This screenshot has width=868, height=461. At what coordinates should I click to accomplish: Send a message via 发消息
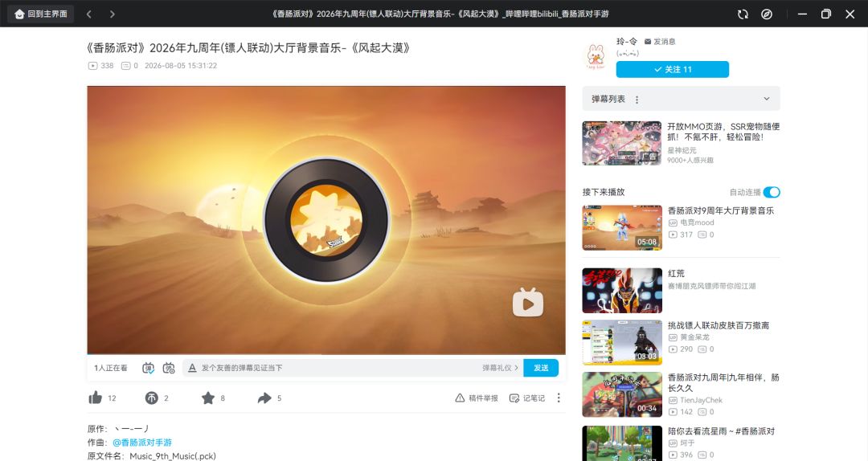click(660, 42)
